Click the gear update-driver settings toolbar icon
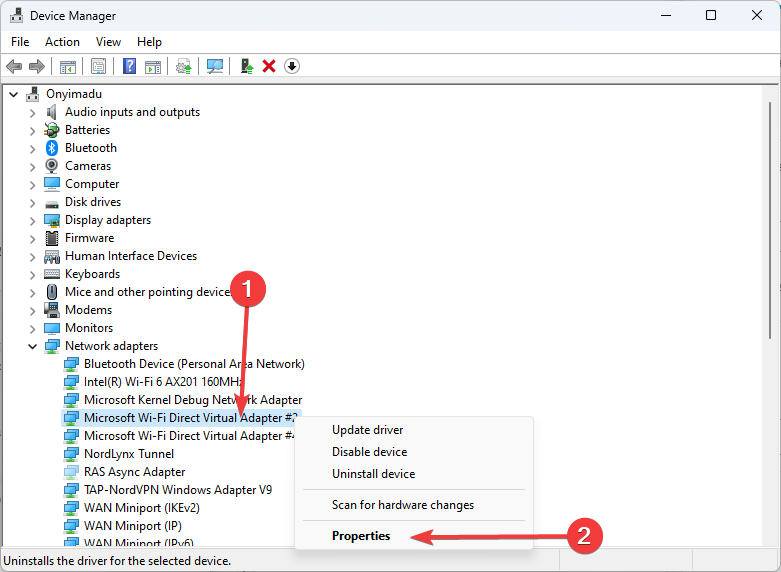781x572 pixels. tap(184, 66)
